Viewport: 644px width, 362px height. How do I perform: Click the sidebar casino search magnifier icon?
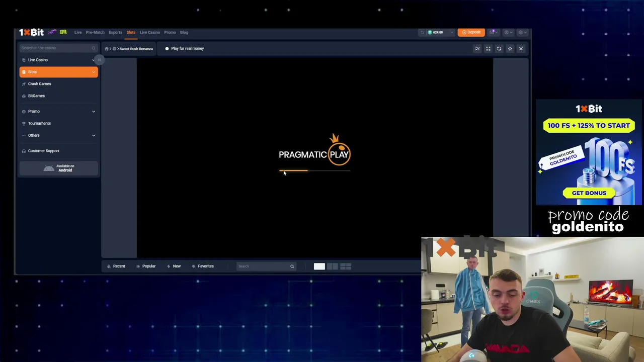[x=94, y=48]
